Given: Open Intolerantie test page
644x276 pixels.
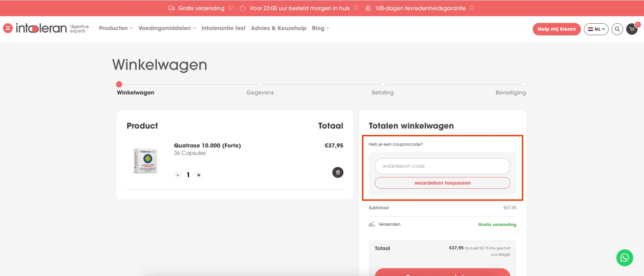Looking at the screenshot, I should click(223, 28).
